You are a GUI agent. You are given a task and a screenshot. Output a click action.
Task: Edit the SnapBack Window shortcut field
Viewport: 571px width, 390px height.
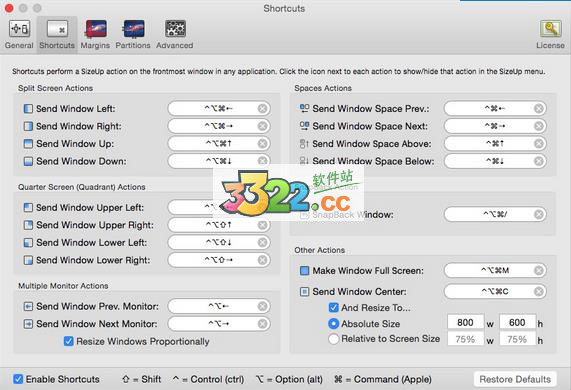coord(495,214)
